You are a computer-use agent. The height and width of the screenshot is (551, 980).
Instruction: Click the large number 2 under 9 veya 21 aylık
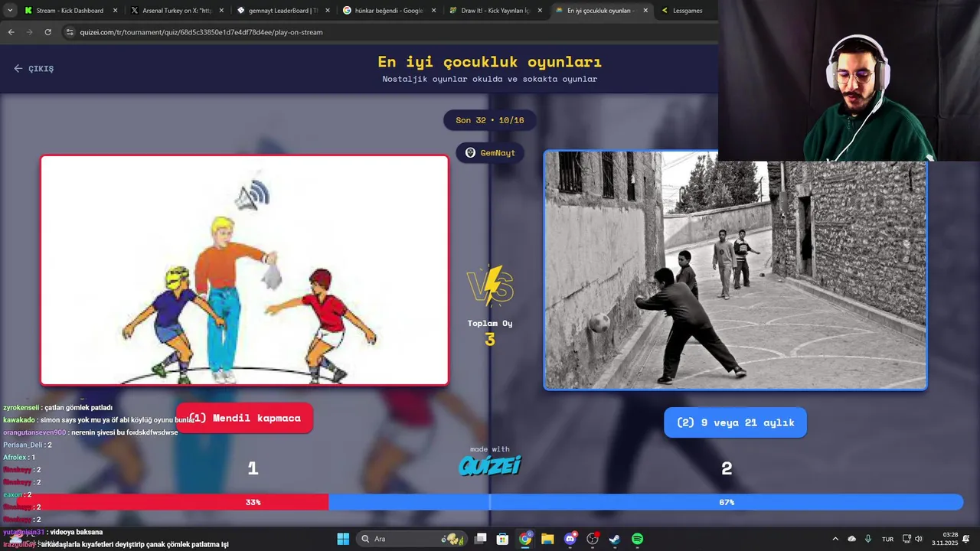[x=727, y=468]
